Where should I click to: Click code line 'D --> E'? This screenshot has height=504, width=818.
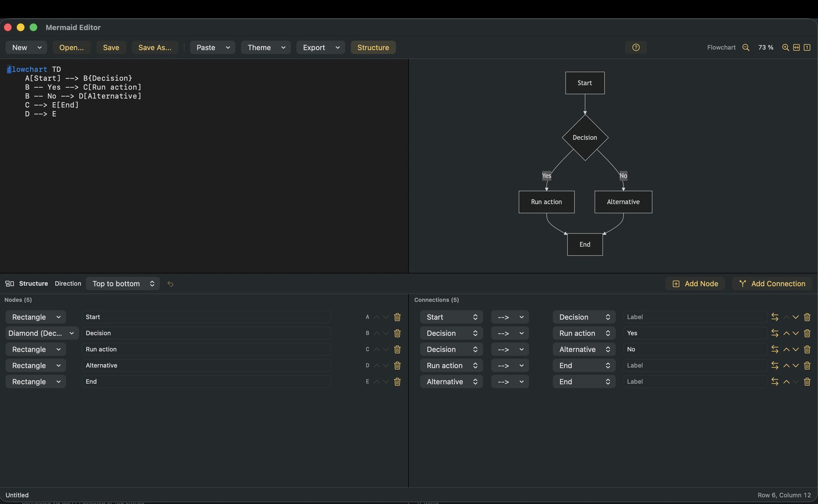(40, 114)
